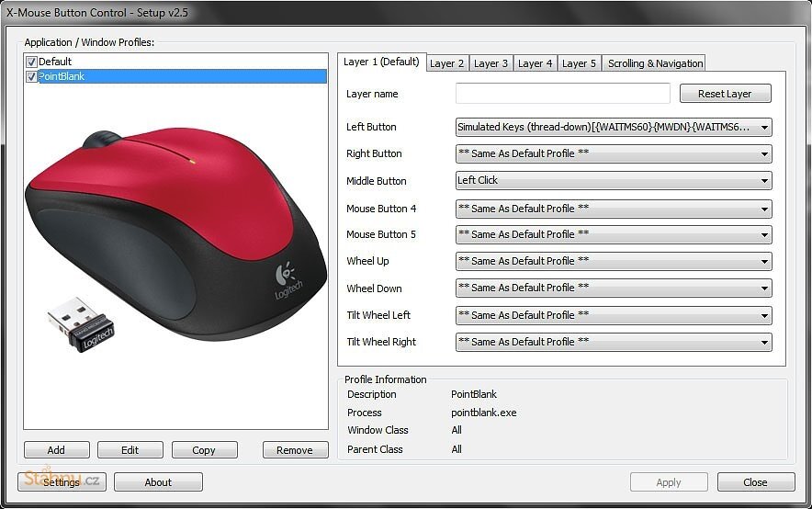Expand the Tilt Wheel Left dropdown

[614, 315]
